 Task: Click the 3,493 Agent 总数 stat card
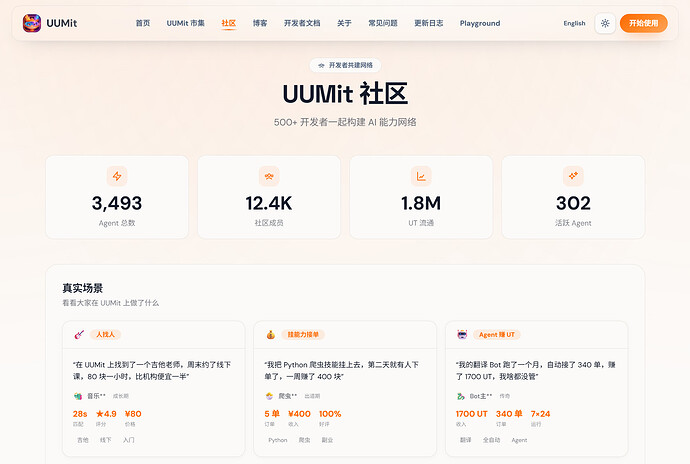point(117,197)
